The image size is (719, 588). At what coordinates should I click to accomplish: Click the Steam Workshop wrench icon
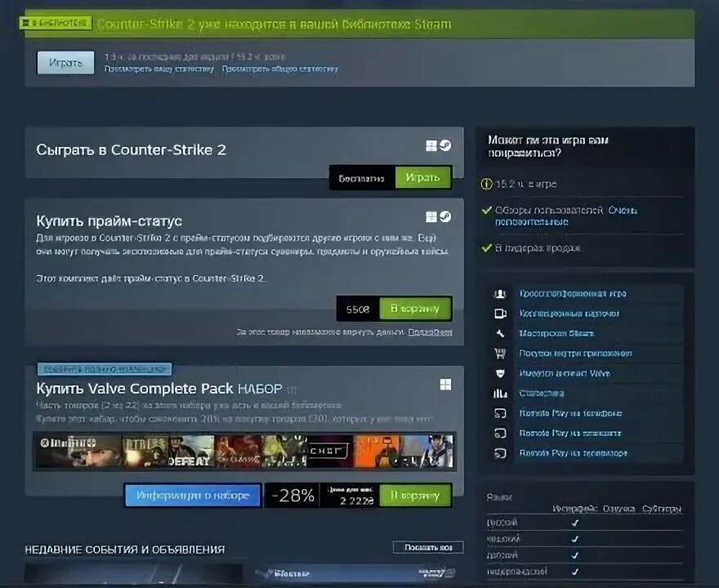click(x=500, y=334)
